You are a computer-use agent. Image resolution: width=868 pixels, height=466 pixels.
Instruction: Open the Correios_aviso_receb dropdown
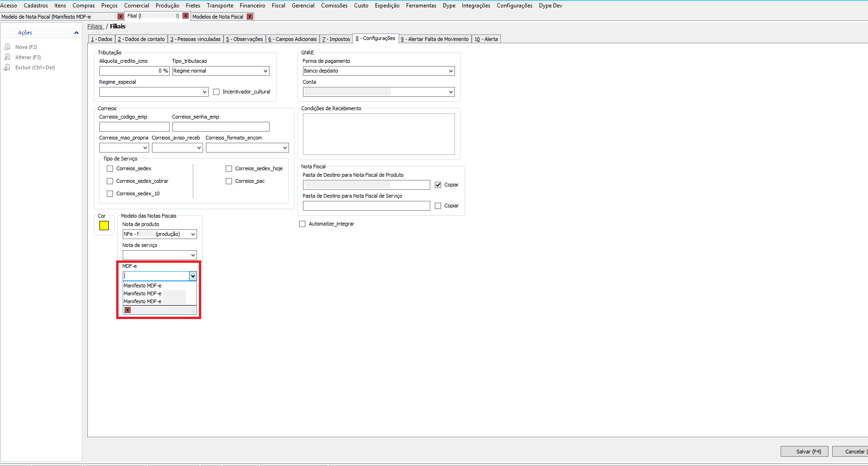[x=199, y=148]
